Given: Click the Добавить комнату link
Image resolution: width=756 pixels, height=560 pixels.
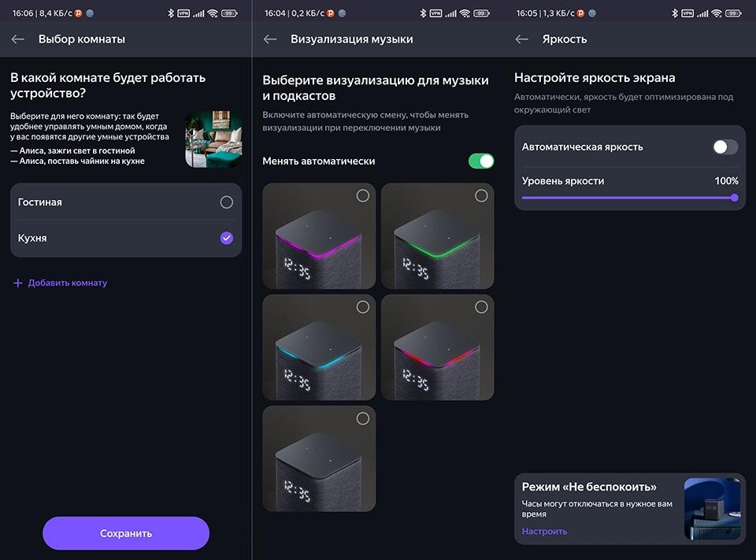Looking at the screenshot, I should coord(68,283).
